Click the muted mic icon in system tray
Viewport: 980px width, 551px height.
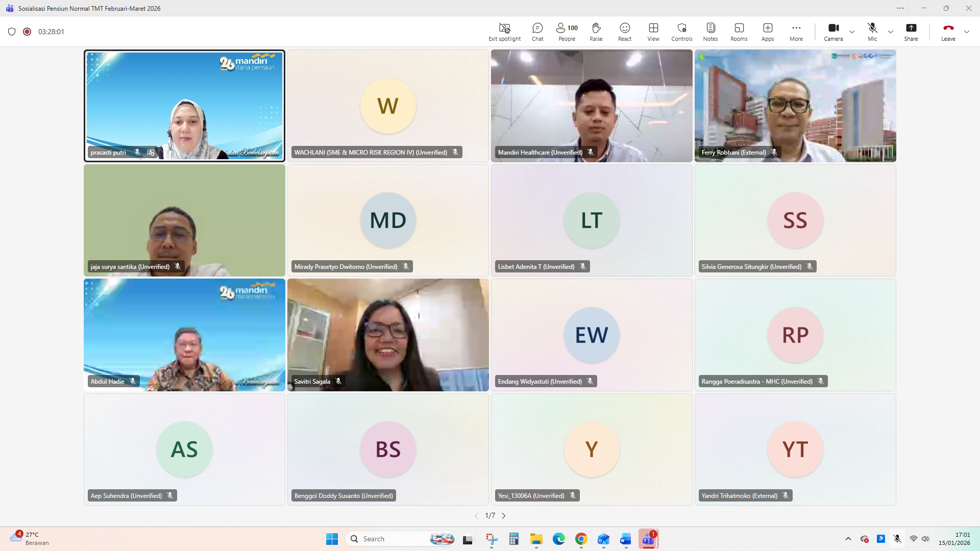[x=897, y=539]
